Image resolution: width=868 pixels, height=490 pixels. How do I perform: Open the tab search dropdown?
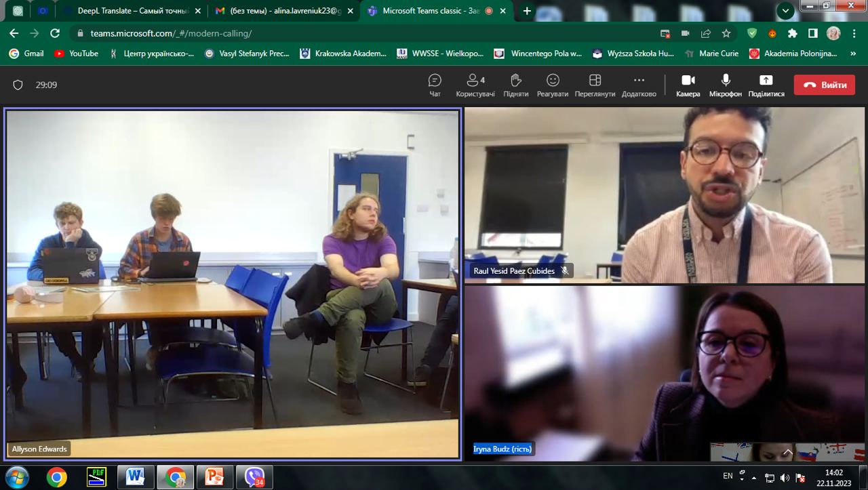point(785,11)
